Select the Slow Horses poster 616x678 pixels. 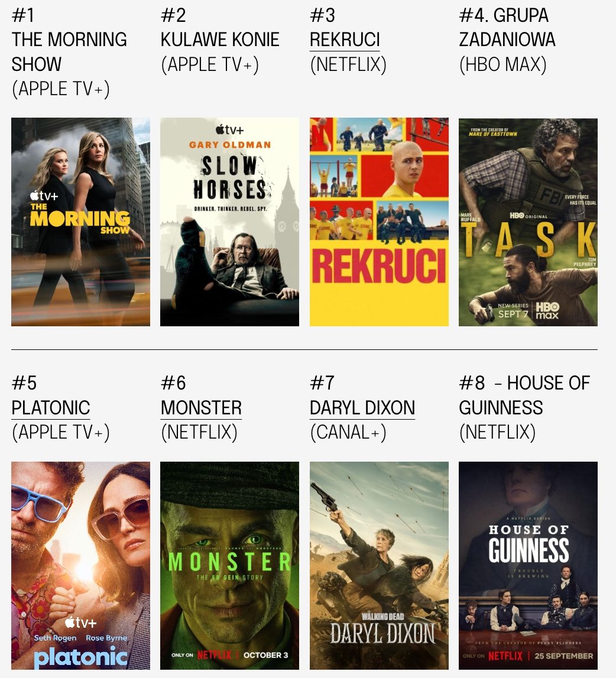tap(229, 222)
